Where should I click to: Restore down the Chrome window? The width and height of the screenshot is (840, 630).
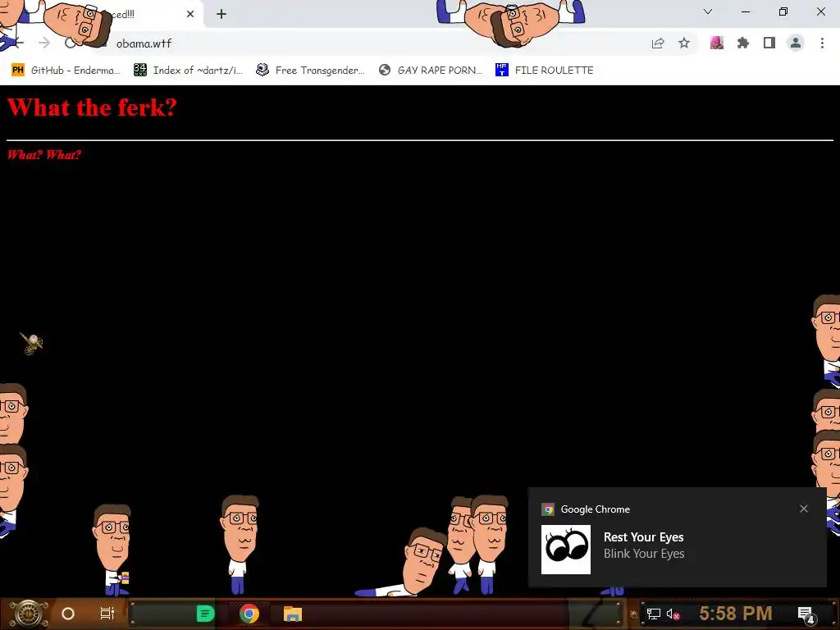(783, 11)
